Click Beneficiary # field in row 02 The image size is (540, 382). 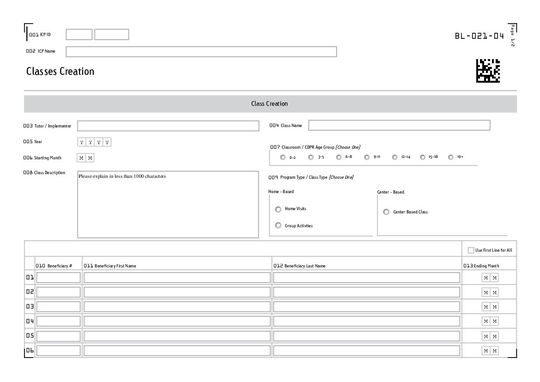(x=58, y=292)
